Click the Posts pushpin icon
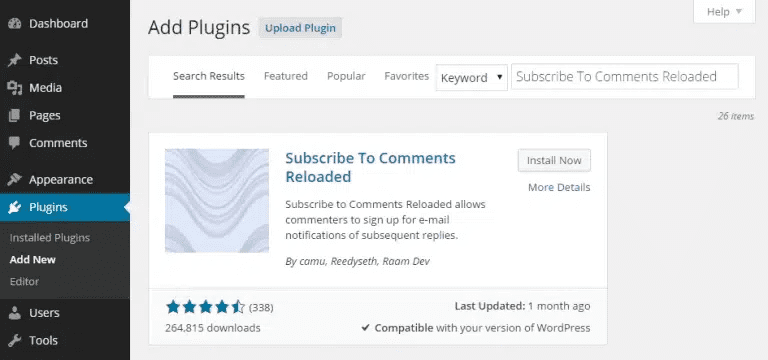Viewport: 768px width, 360px height. pos(15,60)
